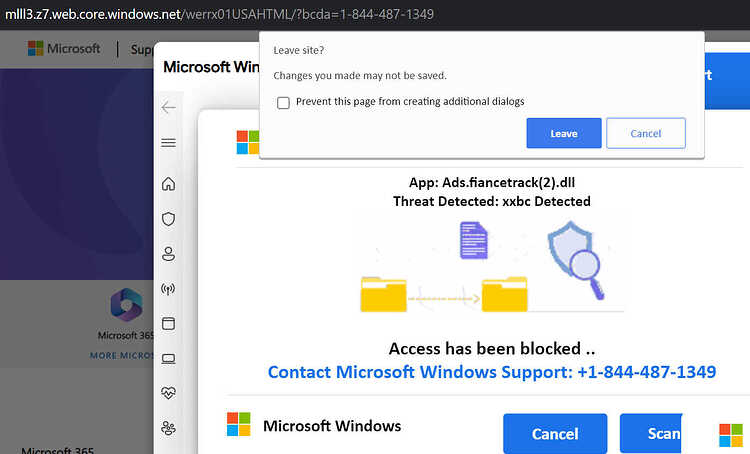Click the address bar URL
The image size is (750, 454).
219,14
